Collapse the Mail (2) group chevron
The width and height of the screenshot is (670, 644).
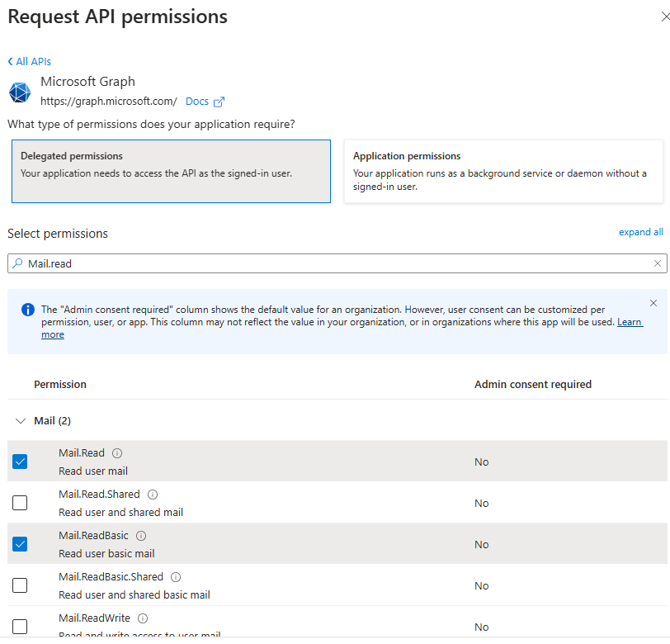(x=20, y=421)
